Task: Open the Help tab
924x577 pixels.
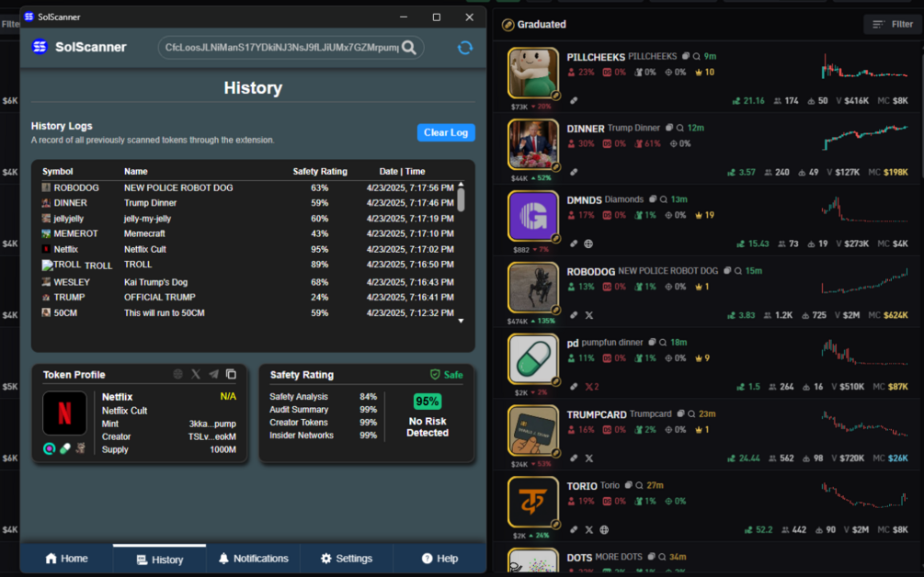Action: pos(439,558)
